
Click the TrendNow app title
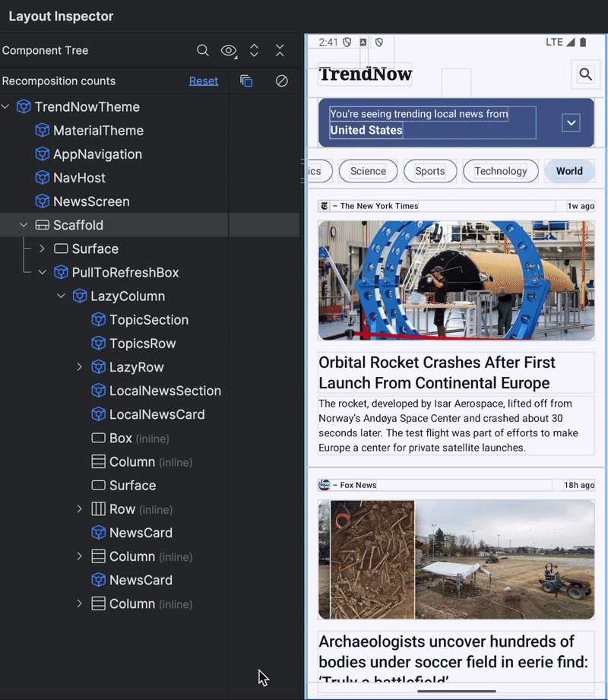[366, 74]
